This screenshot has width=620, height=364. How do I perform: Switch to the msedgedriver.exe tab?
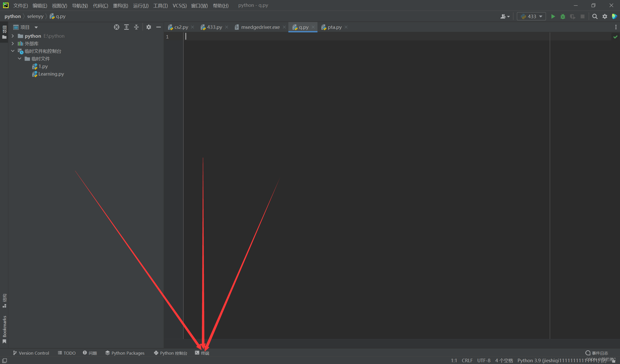(257, 27)
